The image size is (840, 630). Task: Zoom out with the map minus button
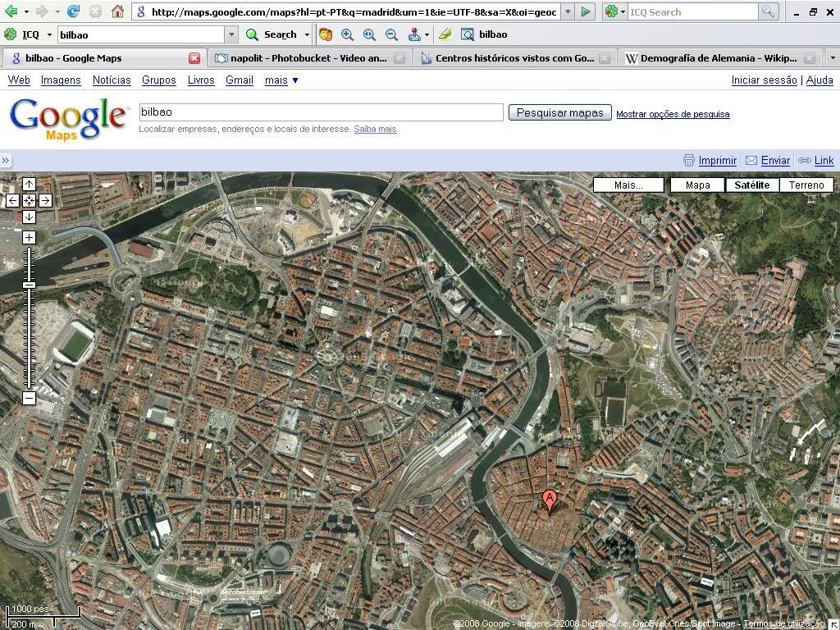click(x=29, y=398)
